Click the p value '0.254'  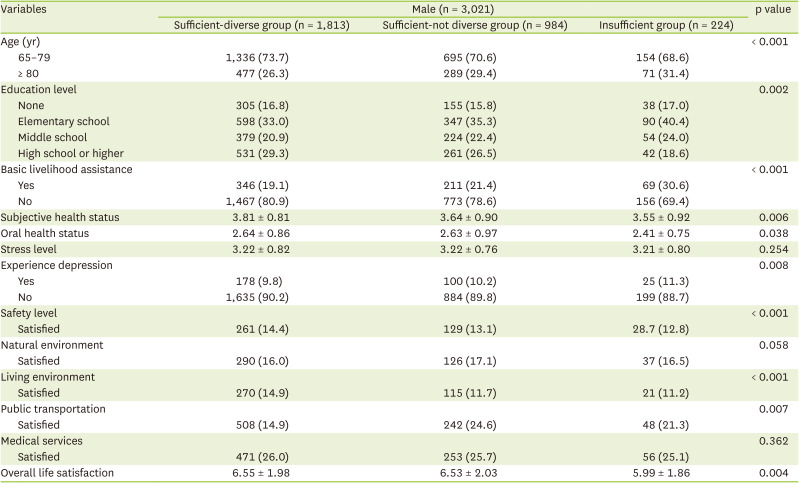tap(774, 249)
